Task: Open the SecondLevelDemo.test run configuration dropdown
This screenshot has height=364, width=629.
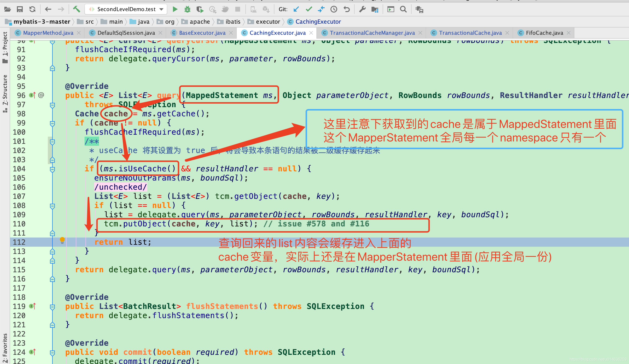Action: coord(126,9)
